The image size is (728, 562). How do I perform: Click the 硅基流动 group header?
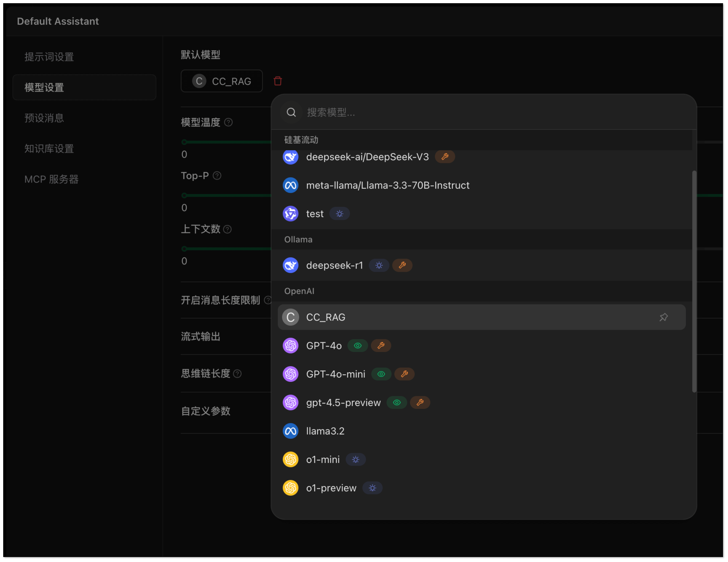click(x=482, y=140)
